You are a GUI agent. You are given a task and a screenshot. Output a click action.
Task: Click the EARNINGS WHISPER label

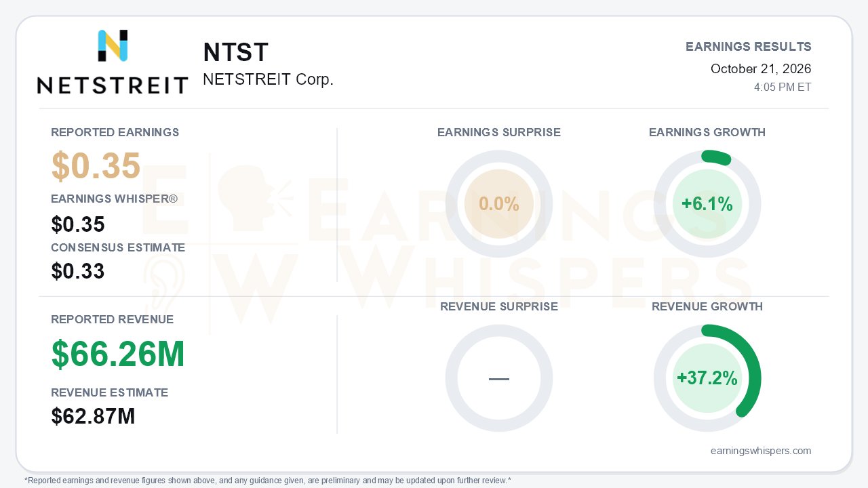coord(114,199)
